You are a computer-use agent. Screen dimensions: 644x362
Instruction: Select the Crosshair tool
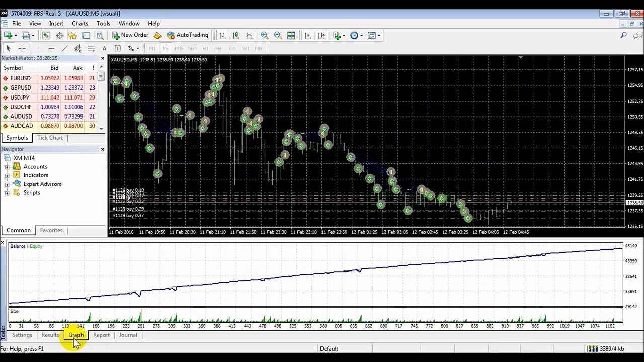click(x=22, y=48)
